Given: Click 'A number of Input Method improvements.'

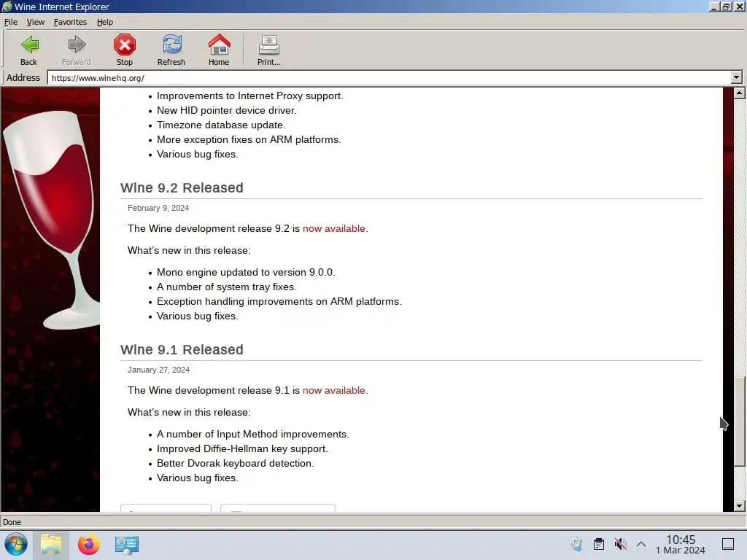Looking at the screenshot, I should pos(252,435).
